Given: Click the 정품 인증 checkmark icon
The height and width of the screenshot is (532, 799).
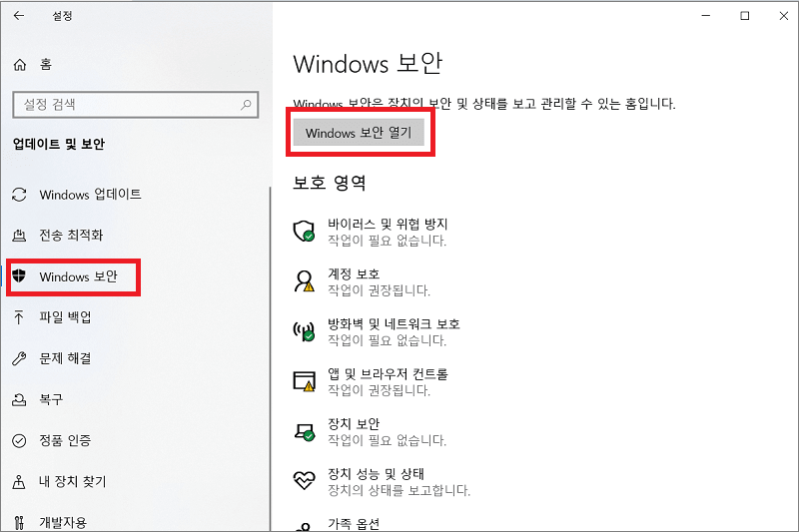Looking at the screenshot, I should point(19,440).
